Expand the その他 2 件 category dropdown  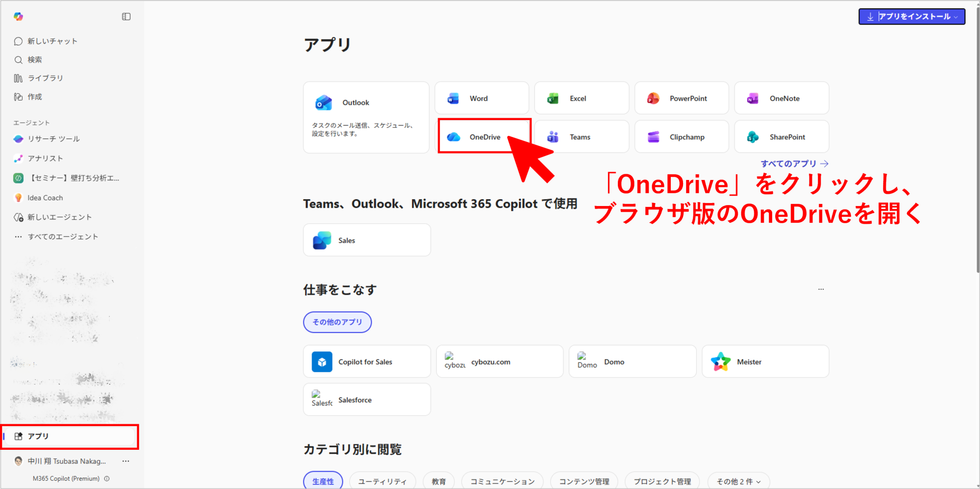(738, 481)
